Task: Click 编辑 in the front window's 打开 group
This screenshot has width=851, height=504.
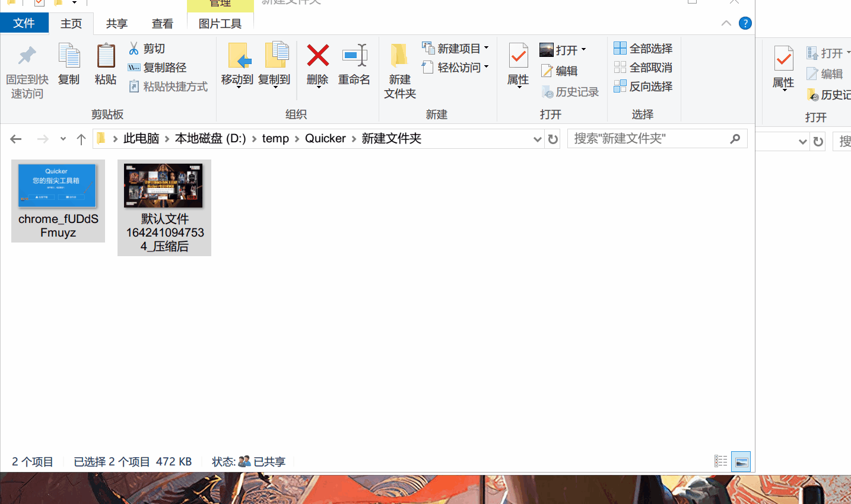Action: [x=559, y=71]
